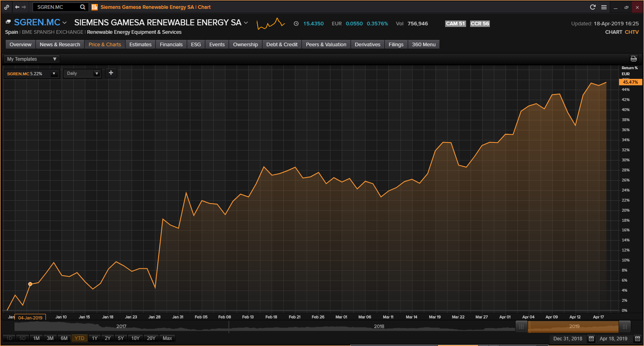This screenshot has height=346, width=644.
Task: Select the Price & Charts tab
Action: (105, 45)
